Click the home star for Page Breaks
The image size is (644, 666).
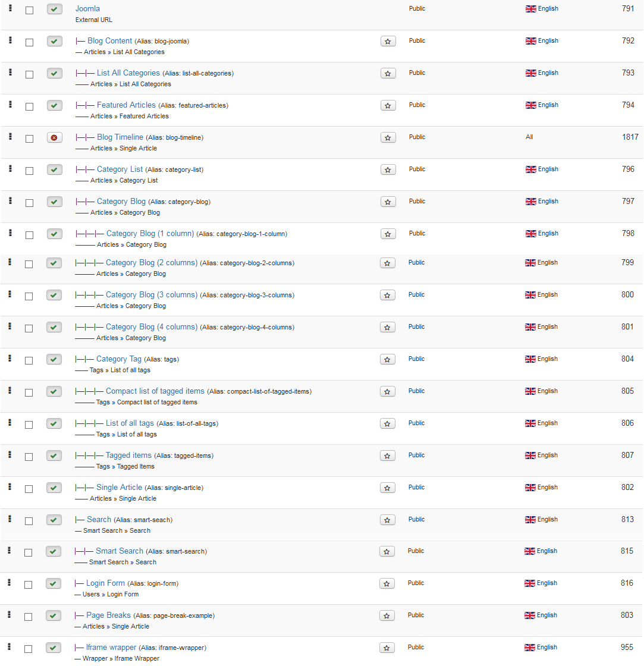tap(387, 616)
